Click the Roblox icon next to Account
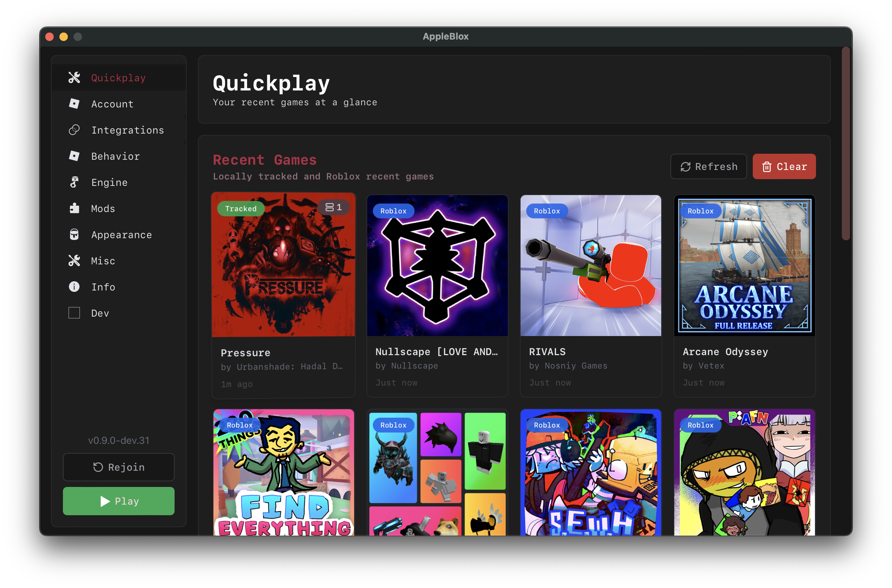This screenshot has width=892, height=588. 74,104
